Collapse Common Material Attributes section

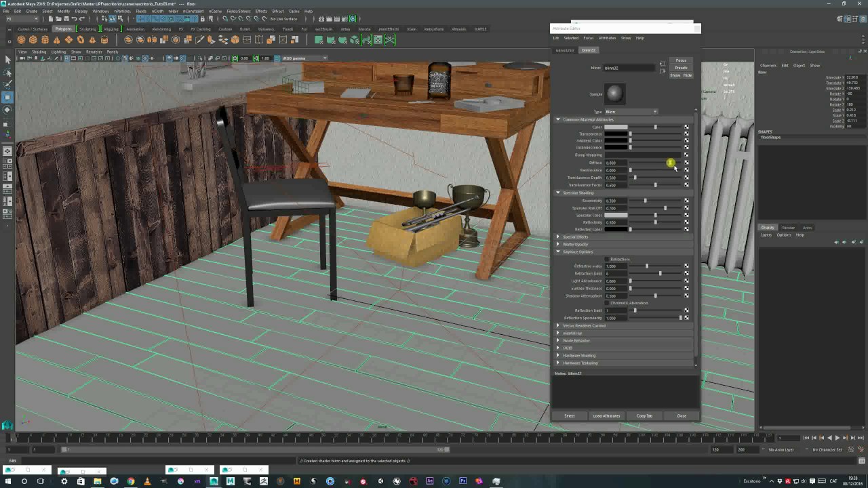[558, 119]
